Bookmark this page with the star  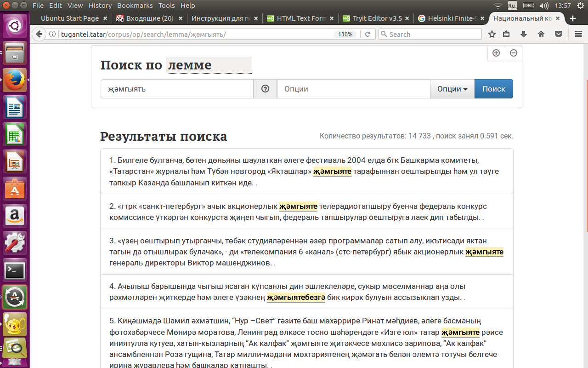click(492, 34)
